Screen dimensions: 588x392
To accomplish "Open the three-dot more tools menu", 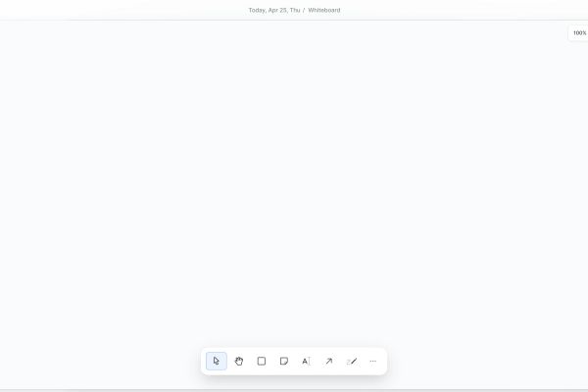I will point(372,361).
